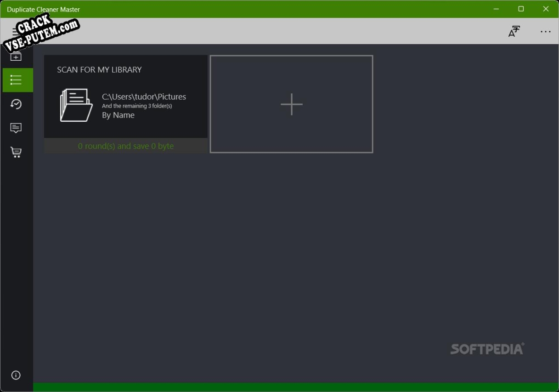
Task: Minimize the Duplicate Cleaner Master window
Action: 496,9
